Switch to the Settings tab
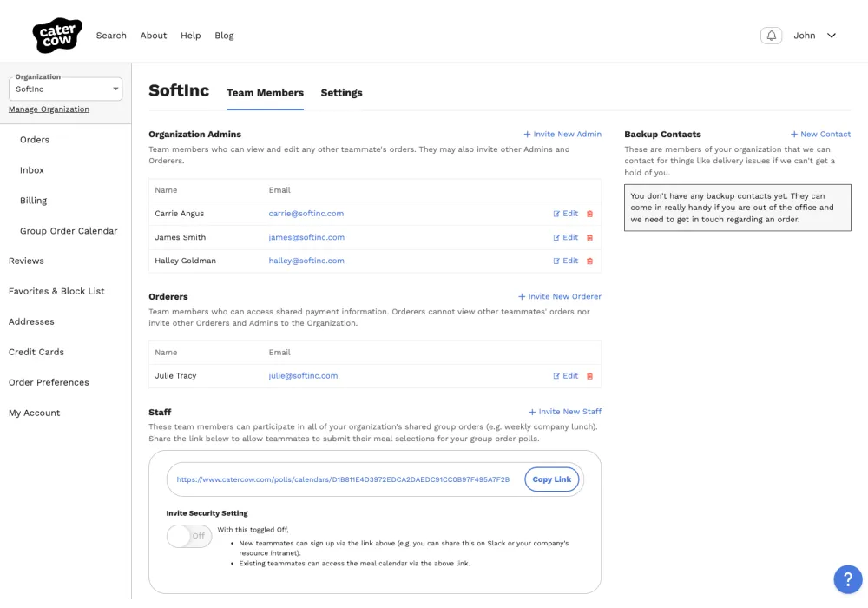Image resolution: width=868 pixels, height=608 pixels. (x=341, y=93)
